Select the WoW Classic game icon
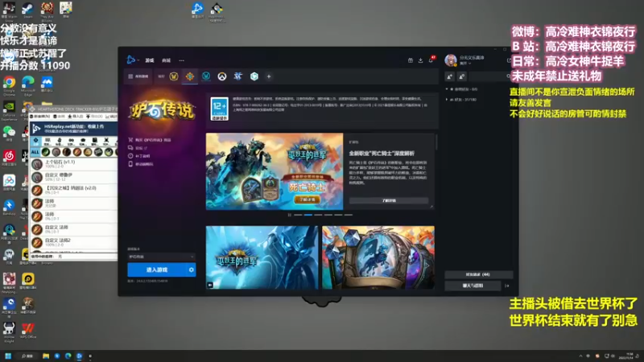 [206, 76]
